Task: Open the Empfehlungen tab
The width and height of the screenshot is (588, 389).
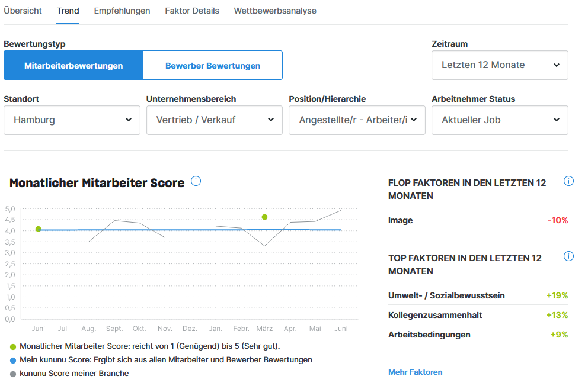Action: tap(122, 11)
